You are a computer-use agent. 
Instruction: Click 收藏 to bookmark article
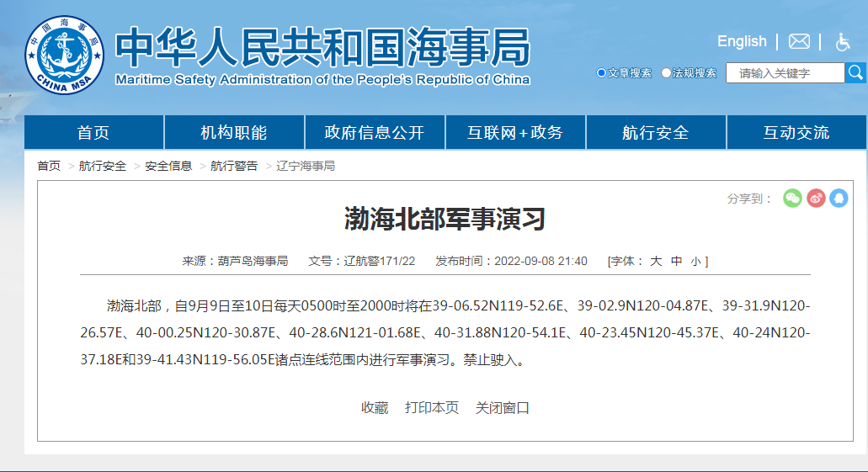click(375, 408)
